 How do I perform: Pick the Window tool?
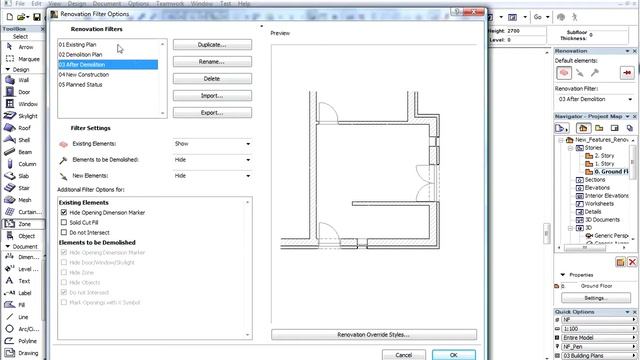[x=21, y=104]
